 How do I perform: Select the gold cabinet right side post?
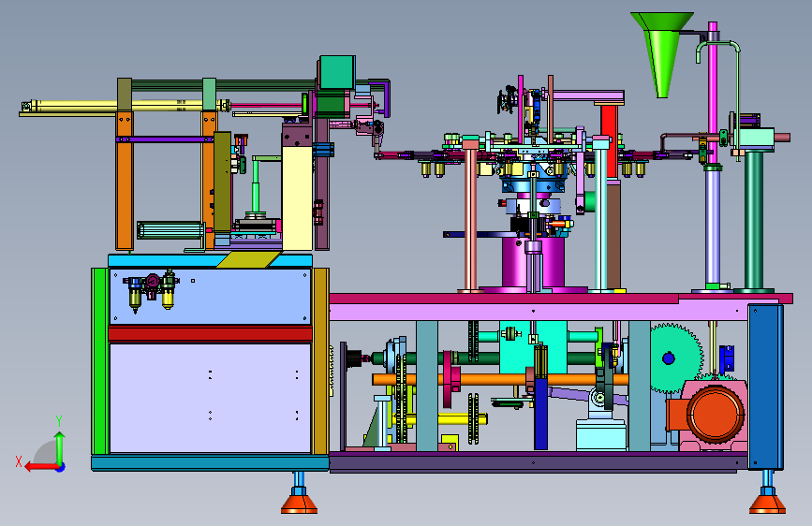(x=320, y=361)
